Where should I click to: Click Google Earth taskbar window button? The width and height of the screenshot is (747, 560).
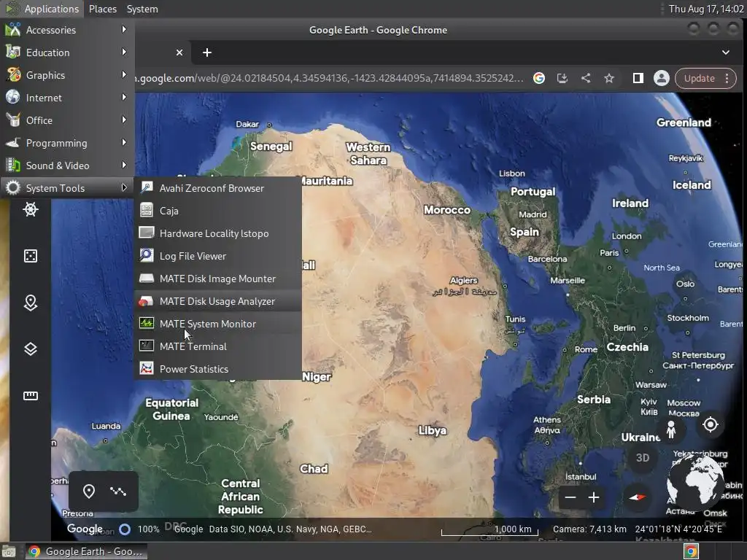tap(86, 551)
